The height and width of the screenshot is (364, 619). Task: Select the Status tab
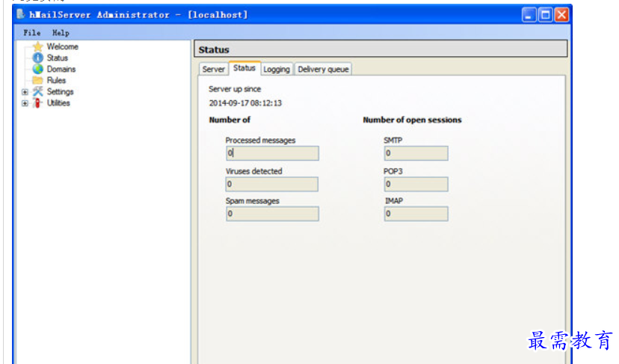click(244, 68)
